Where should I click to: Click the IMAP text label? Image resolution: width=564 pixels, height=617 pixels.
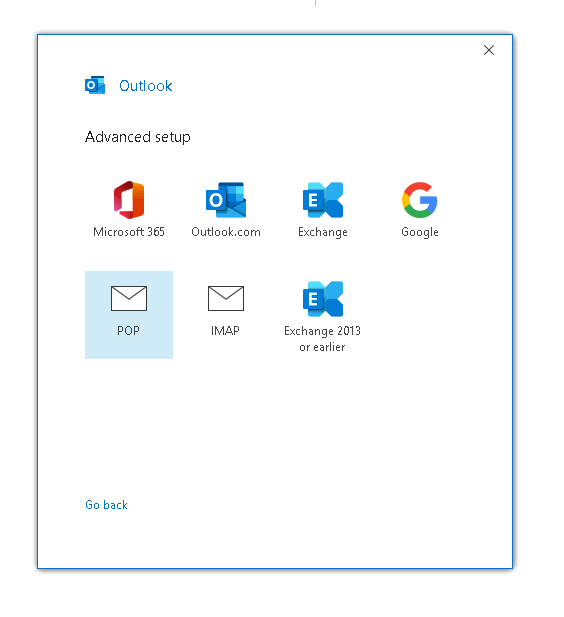pyautogui.click(x=225, y=331)
